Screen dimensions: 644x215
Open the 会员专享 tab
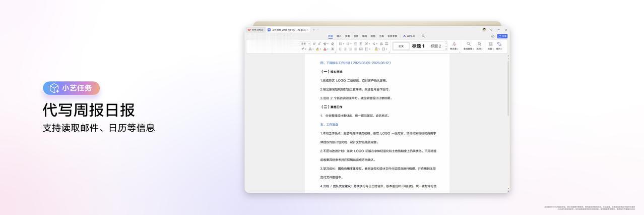pos(392,36)
